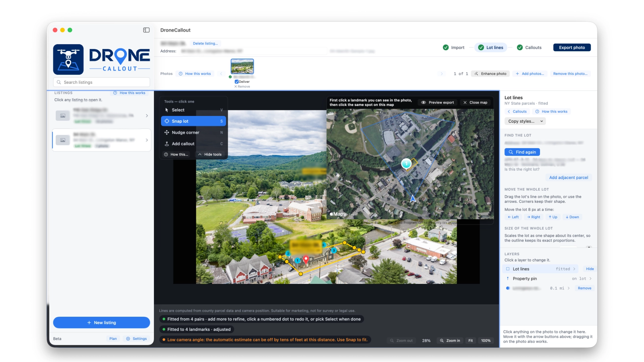Screen dimensions: 644x362
Task: Switch to the Lot lines step
Action: point(491,48)
